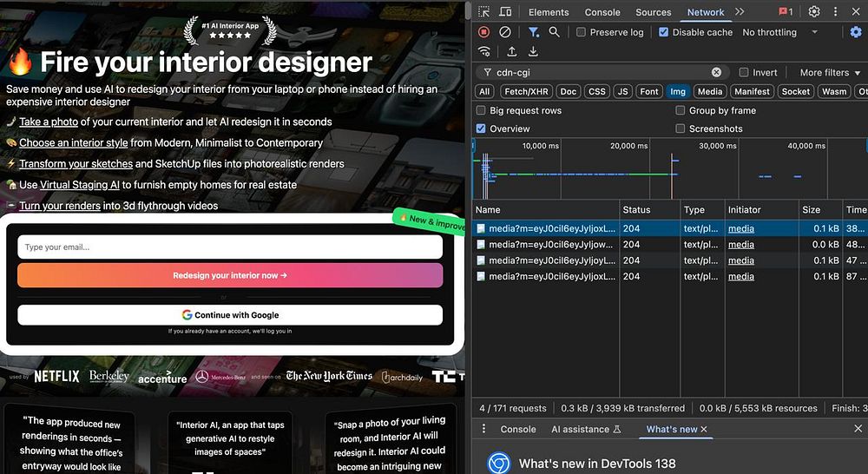Switch to the Console tab
868x474 pixels.
[602, 12]
